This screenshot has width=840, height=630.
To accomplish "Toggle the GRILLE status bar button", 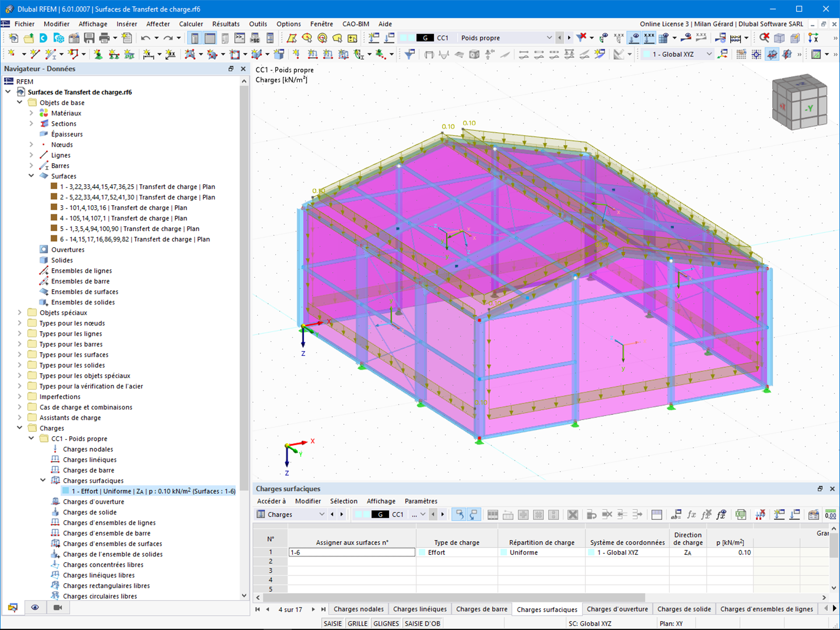I will pyautogui.click(x=358, y=623).
